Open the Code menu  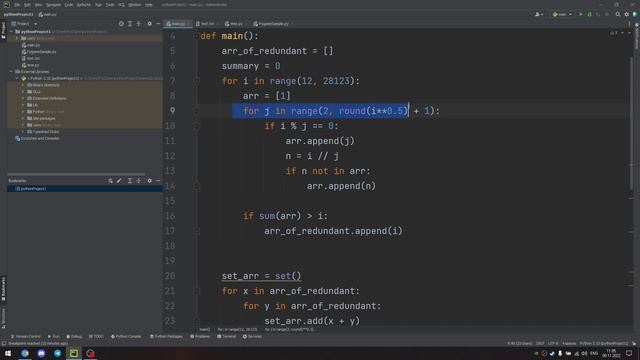coord(69,5)
